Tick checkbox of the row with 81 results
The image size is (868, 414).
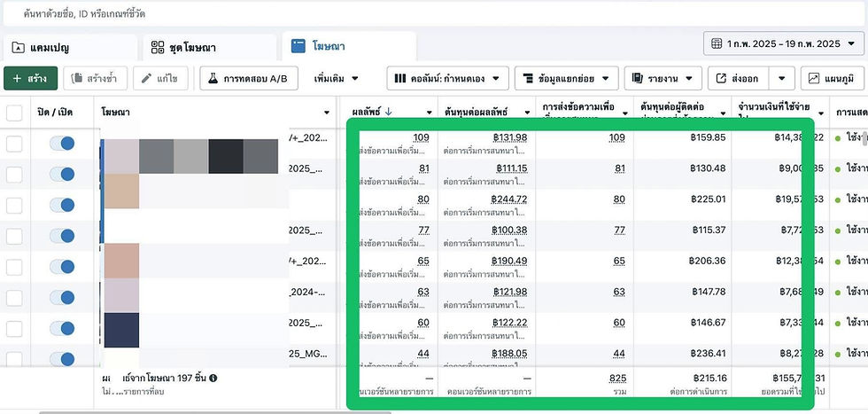(14, 175)
